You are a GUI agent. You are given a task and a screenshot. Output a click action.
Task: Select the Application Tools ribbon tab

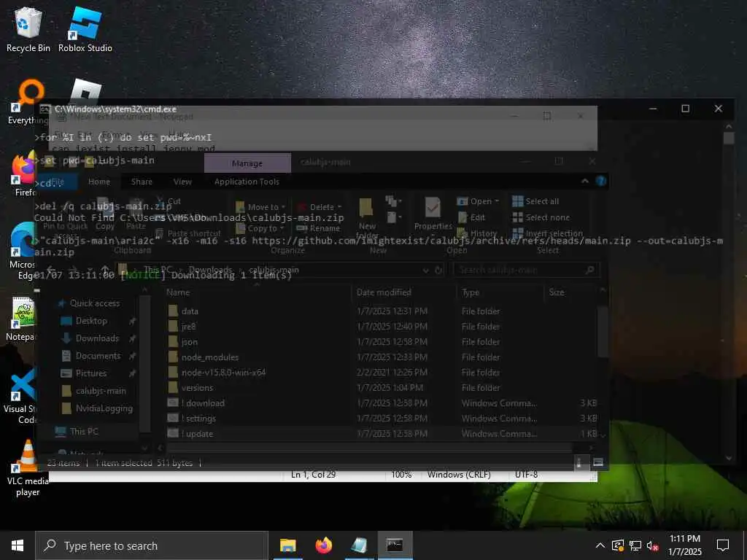247,182
